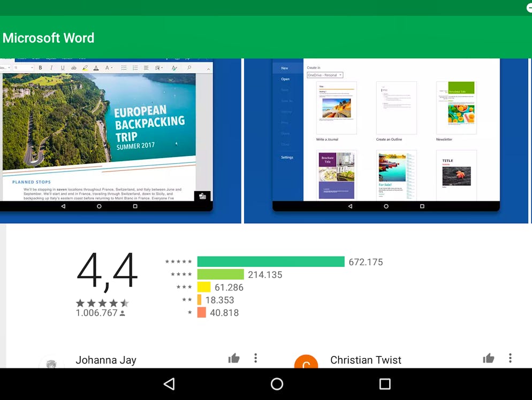The image size is (532, 400).
Task: Select Open in the blue sidebar
Action: [x=285, y=79]
